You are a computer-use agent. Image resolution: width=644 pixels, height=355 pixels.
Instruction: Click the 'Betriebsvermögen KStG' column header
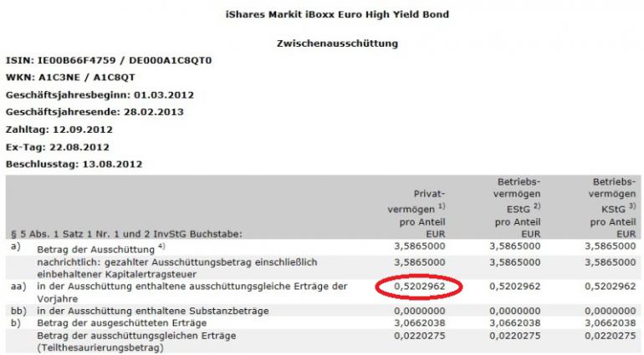point(612,208)
